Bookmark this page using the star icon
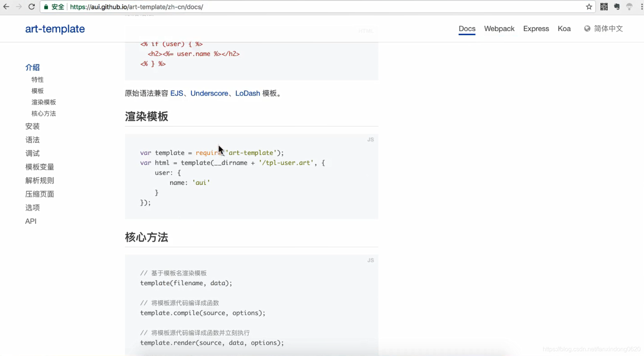 (x=590, y=6)
